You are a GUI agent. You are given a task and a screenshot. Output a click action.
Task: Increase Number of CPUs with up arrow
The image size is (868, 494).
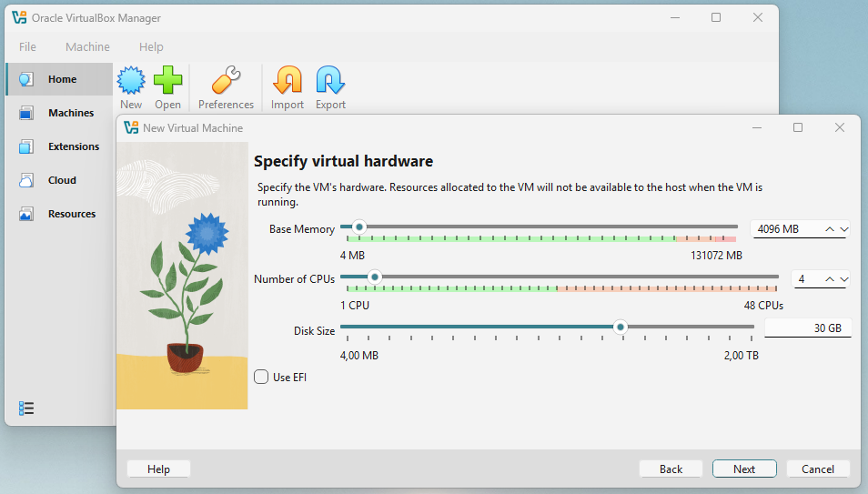(829, 279)
